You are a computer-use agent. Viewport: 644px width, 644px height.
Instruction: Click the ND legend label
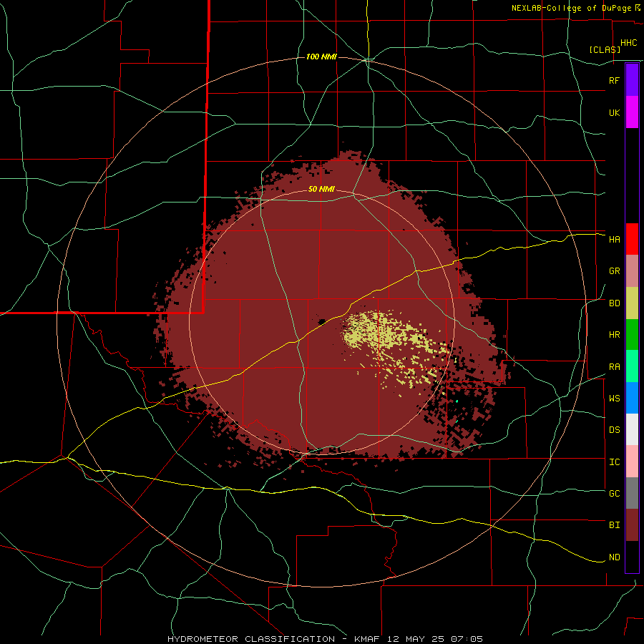614,557
